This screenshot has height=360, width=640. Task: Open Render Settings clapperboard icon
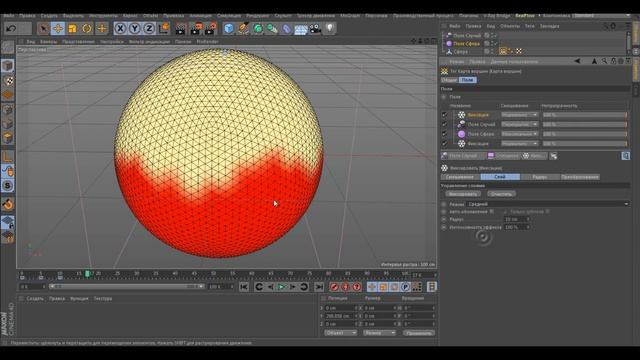pos(210,29)
